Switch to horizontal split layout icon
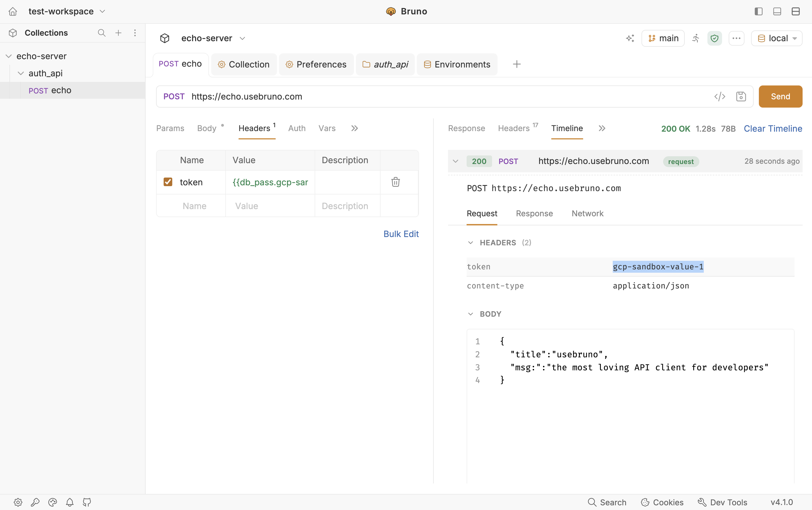The image size is (812, 510). click(x=795, y=11)
